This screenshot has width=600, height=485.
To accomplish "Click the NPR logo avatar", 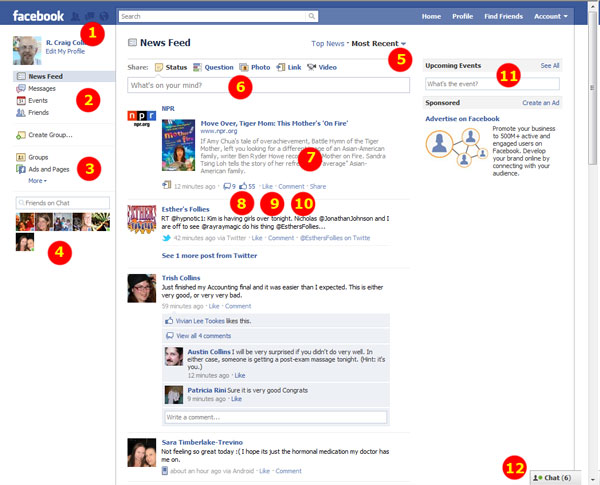I will point(142,118).
